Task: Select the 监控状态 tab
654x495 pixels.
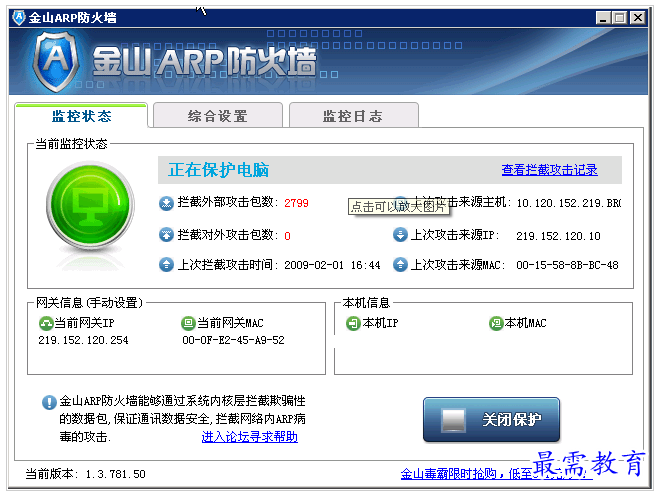Action: tap(81, 115)
